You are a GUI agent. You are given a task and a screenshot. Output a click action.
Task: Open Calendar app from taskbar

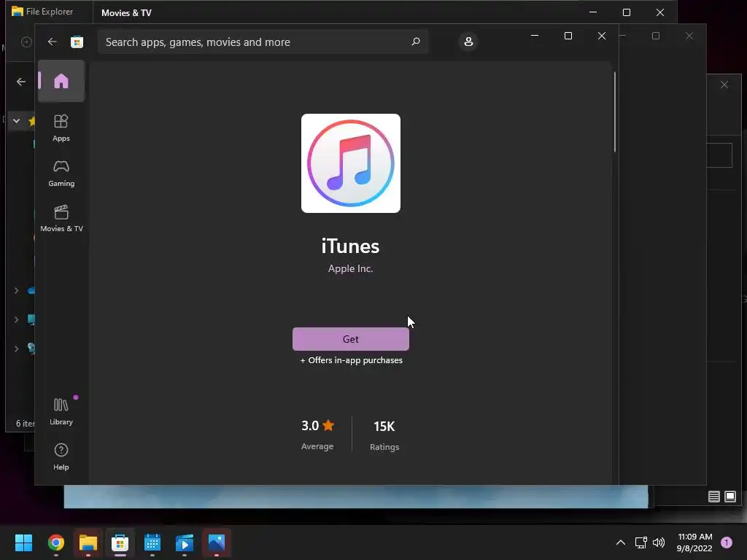(x=152, y=542)
